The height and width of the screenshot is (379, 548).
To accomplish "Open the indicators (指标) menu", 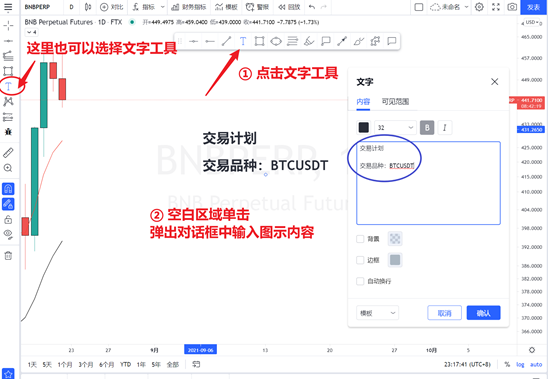I will (144, 7).
